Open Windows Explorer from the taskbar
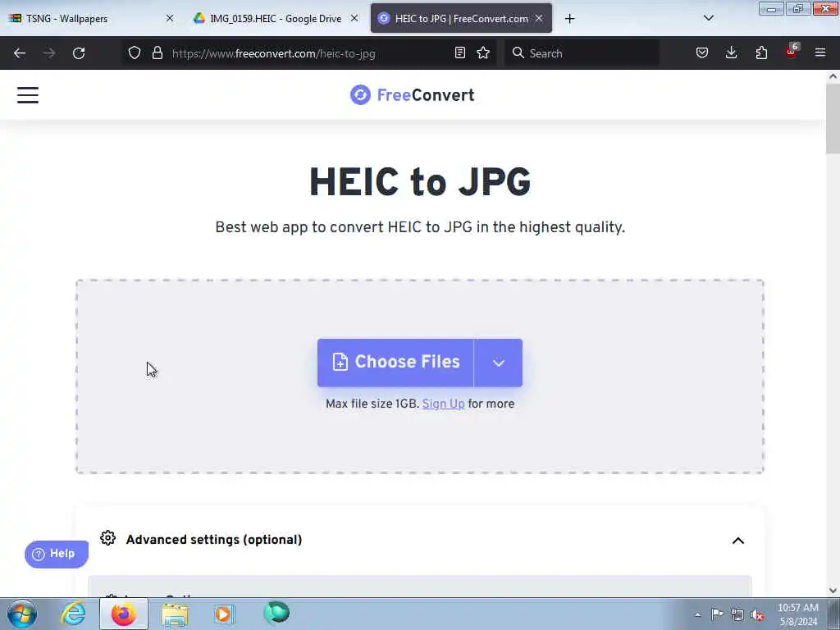Screen dimensions: 840x630 [x=175, y=614]
